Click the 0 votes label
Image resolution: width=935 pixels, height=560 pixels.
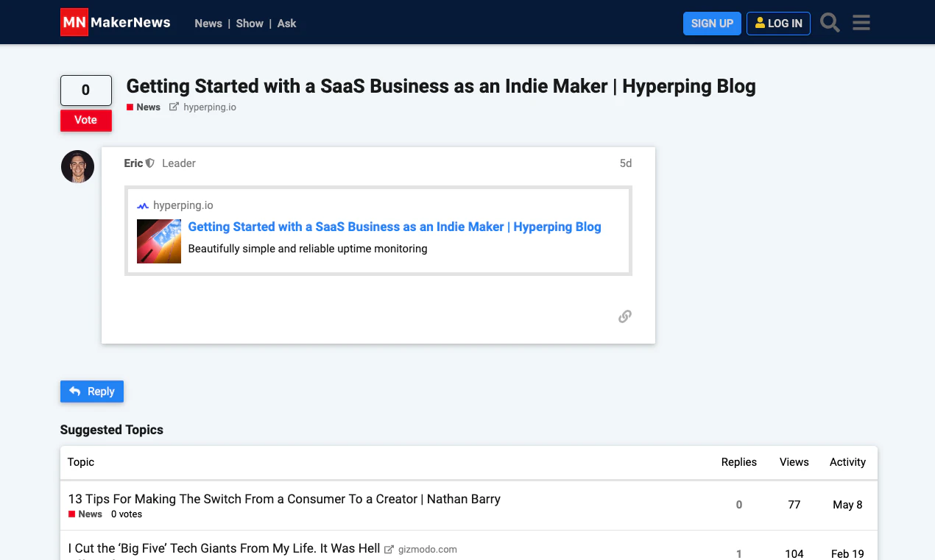point(127,514)
